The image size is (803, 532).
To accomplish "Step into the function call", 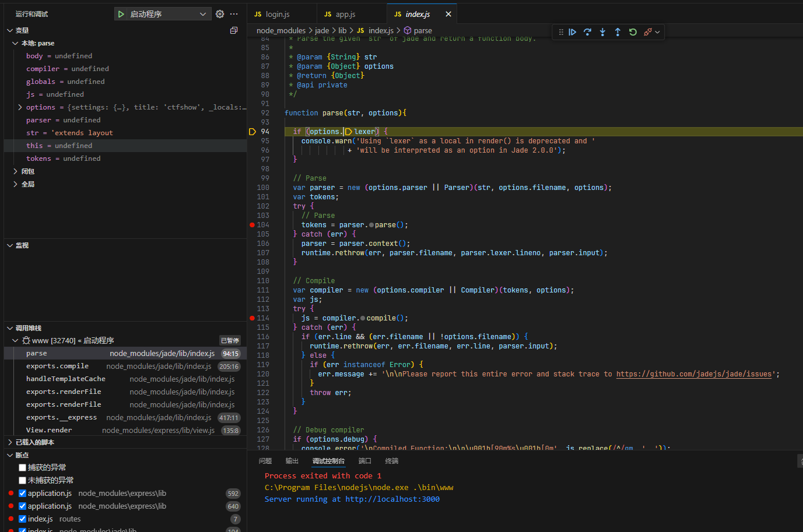I will pos(602,32).
